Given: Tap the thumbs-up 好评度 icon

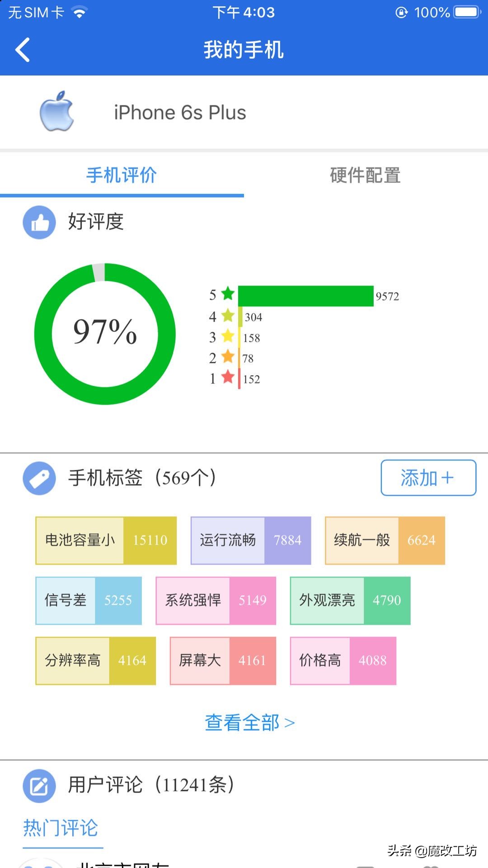Looking at the screenshot, I should tap(39, 222).
